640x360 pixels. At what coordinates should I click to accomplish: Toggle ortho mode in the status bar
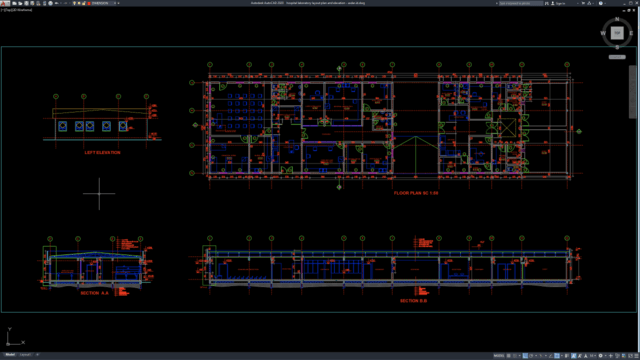pyautogui.click(x=525, y=356)
